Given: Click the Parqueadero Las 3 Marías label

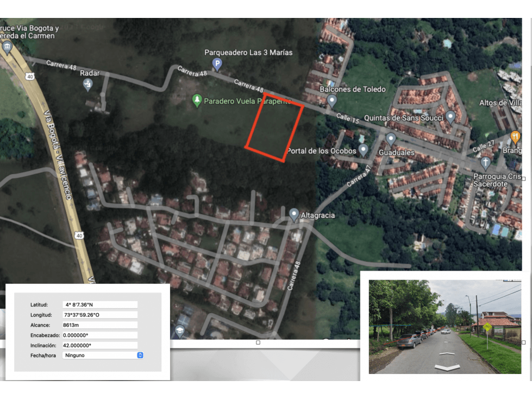Looking at the screenshot, I should click(x=248, y=53).
